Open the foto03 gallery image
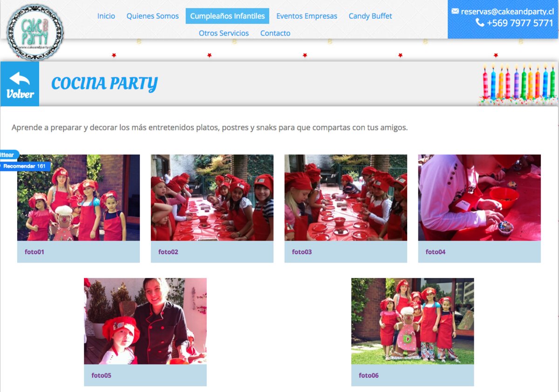 (x=346, y=197)
